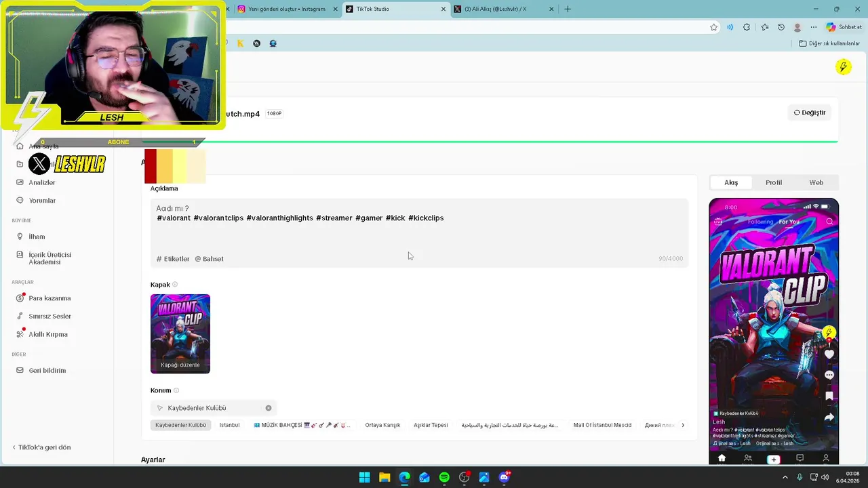Screen dimensions: 868x488
Task: Click Para kazanma dollar icon
Action: pos(20,298)
